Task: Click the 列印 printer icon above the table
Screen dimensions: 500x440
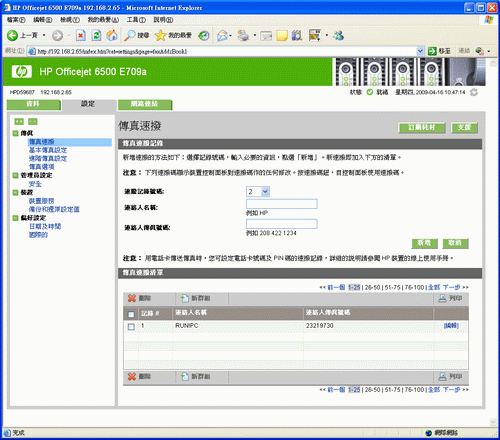Action: pos(442,298)
